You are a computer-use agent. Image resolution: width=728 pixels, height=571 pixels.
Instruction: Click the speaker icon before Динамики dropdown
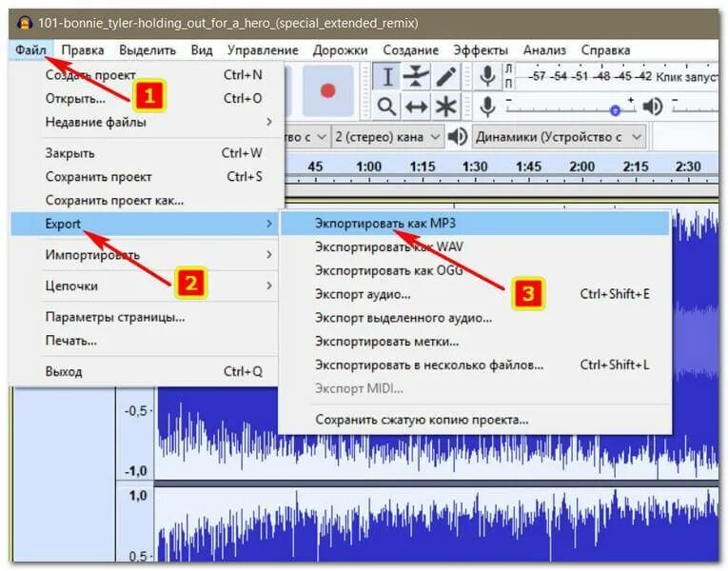click(458, 137)
